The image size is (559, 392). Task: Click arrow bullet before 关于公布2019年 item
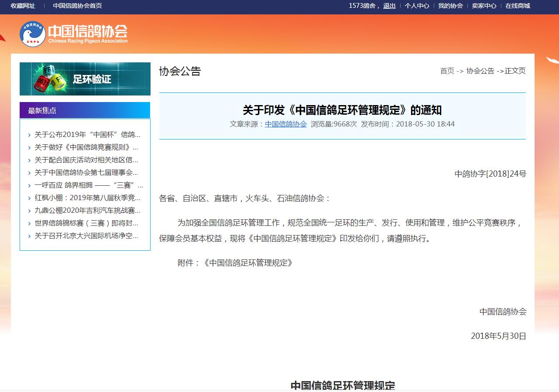(29, 135)
